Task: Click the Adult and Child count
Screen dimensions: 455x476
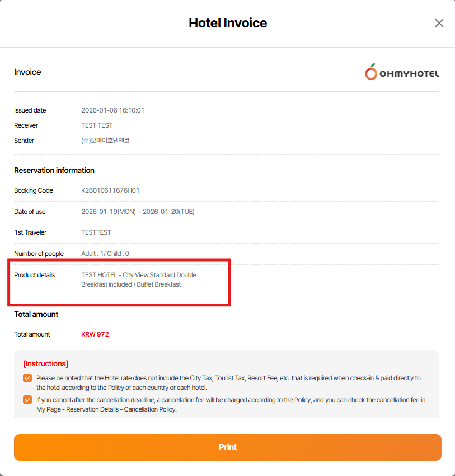Action: point(105,254)
